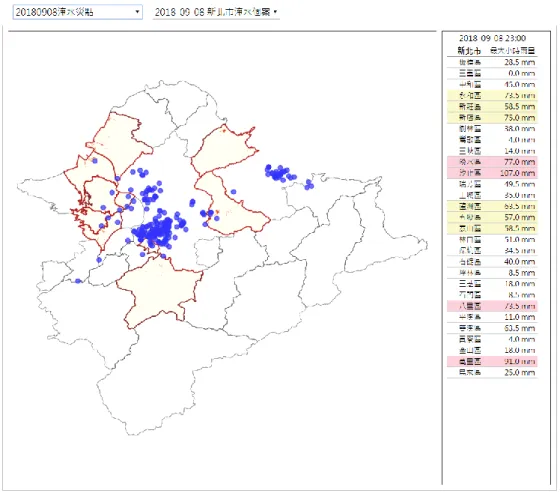Click the isolated blue dot at bottom-left of map
The image size is (560, 496).
point(78,281)
